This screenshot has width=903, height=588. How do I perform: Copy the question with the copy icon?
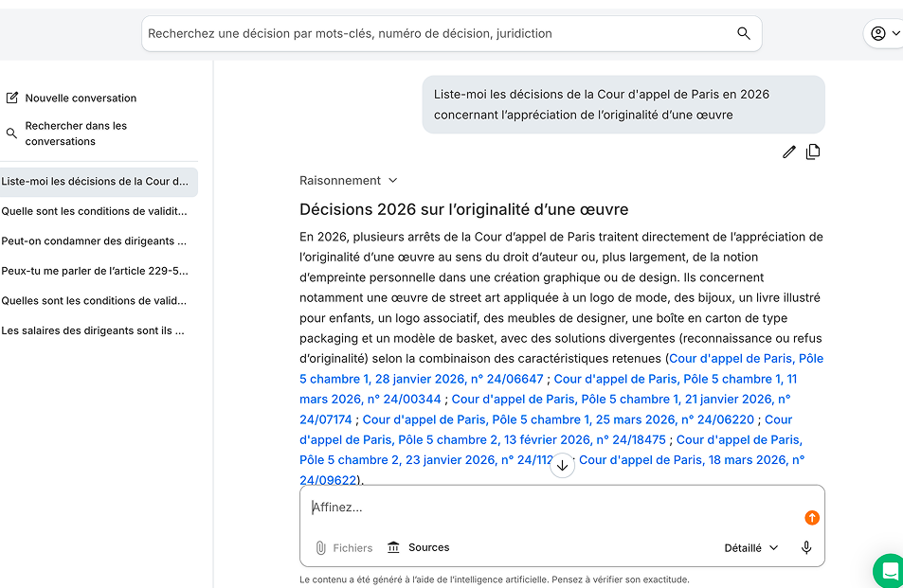click(813, 151)
